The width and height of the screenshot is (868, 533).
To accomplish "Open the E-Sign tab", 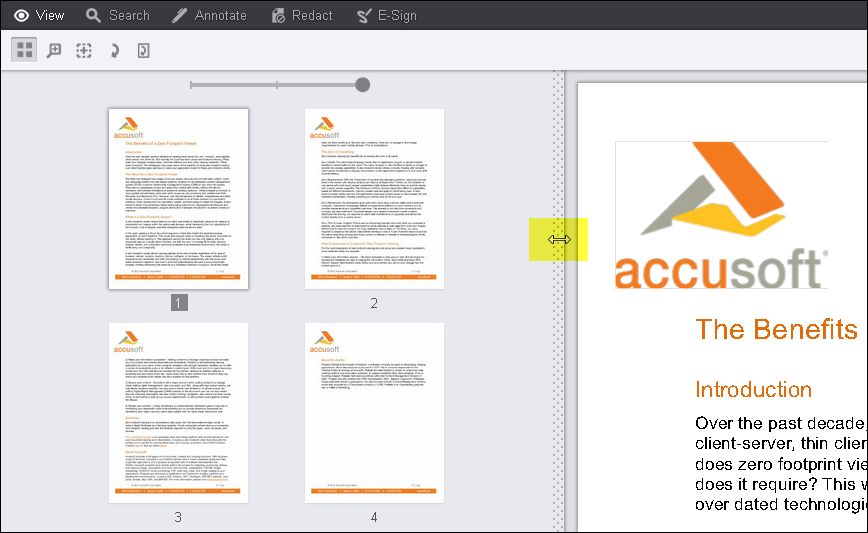I will [387, 15].
